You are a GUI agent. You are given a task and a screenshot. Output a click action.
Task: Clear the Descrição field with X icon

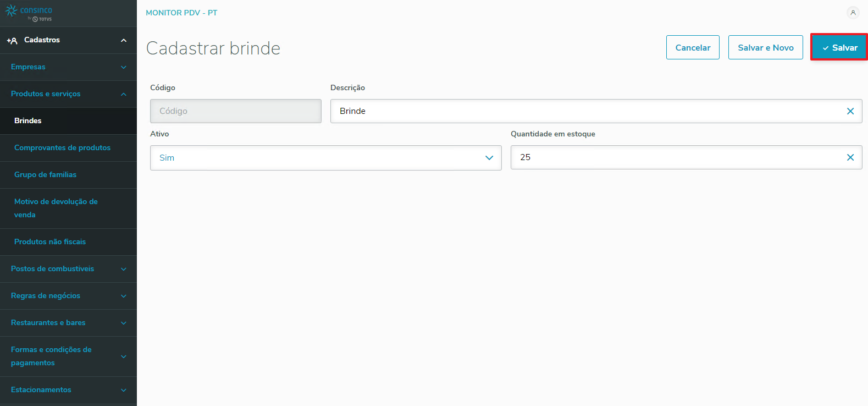click(850, 111)
